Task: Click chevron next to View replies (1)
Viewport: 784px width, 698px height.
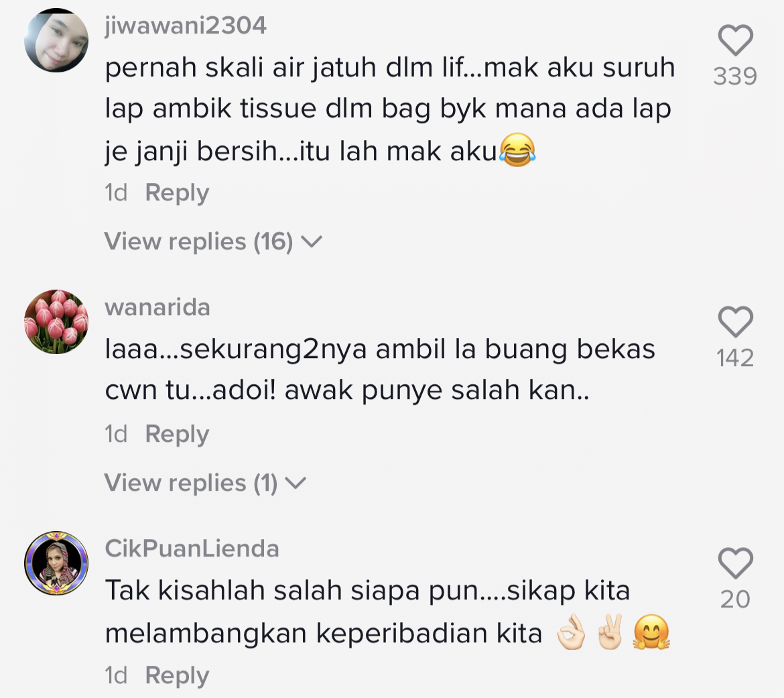Action: click(x=296, y=483)
